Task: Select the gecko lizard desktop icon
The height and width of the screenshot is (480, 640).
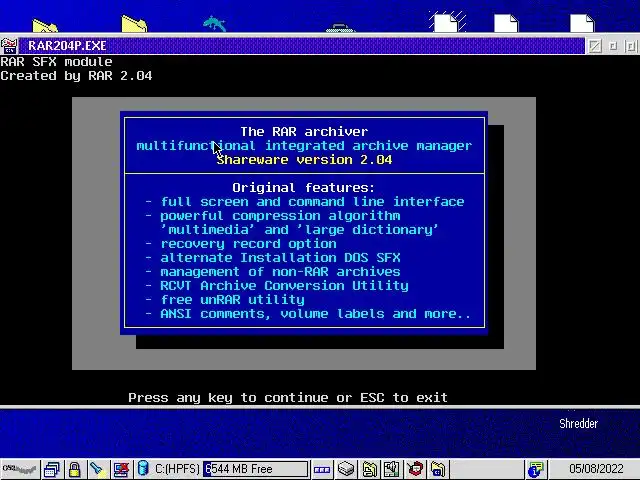Action: click(x=214, y=24)
